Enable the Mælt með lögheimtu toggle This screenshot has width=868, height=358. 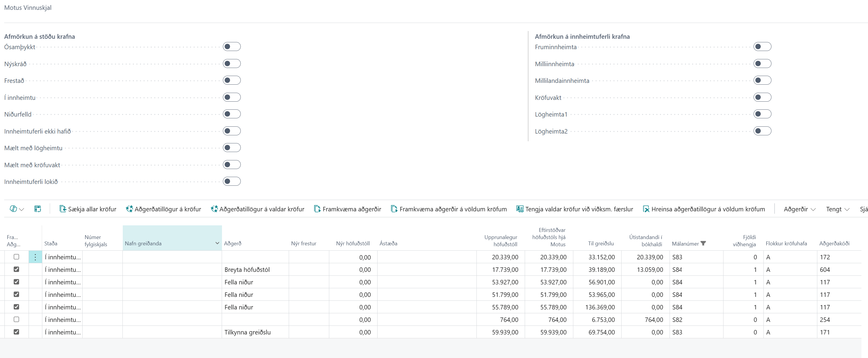click(x=232, y=148)
